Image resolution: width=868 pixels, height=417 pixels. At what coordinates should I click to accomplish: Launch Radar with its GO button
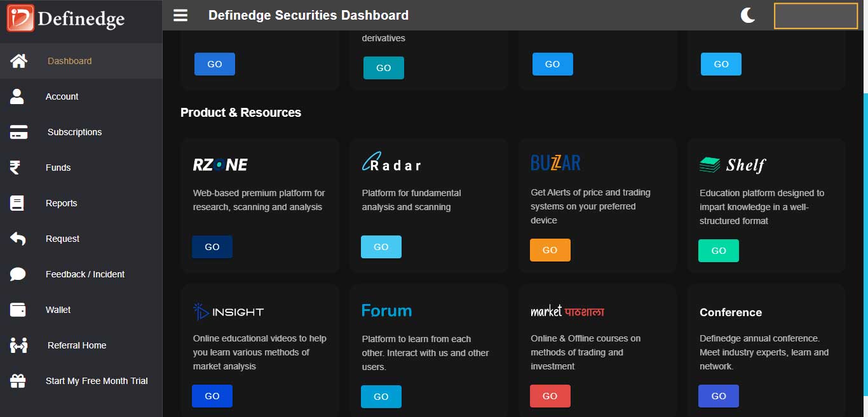click(x=381, y=247)
